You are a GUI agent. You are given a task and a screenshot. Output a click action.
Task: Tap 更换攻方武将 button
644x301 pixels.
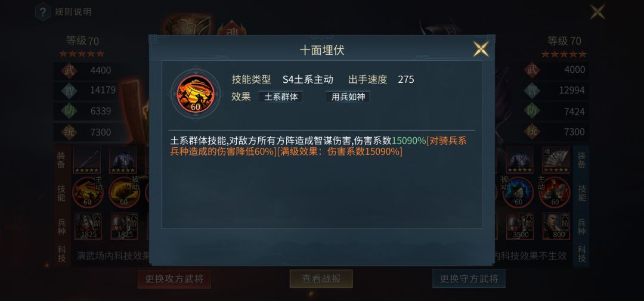pyautogui.click(x=174, y=279)
